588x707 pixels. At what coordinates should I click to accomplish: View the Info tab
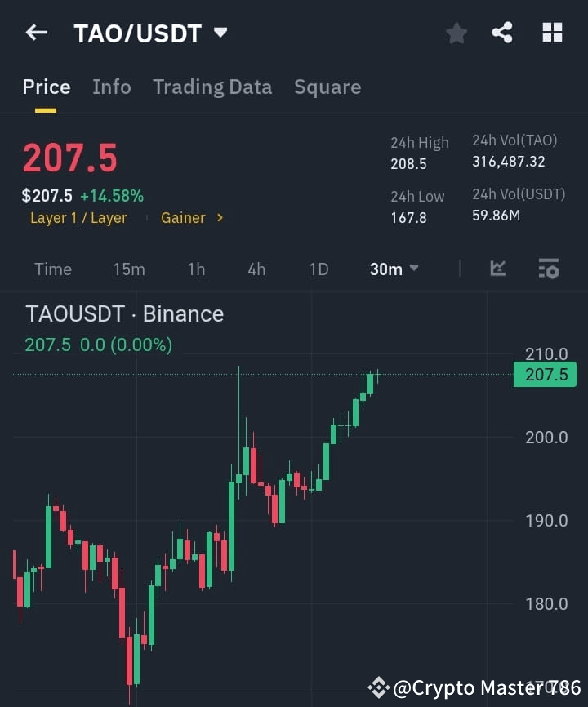pos(112,87)
